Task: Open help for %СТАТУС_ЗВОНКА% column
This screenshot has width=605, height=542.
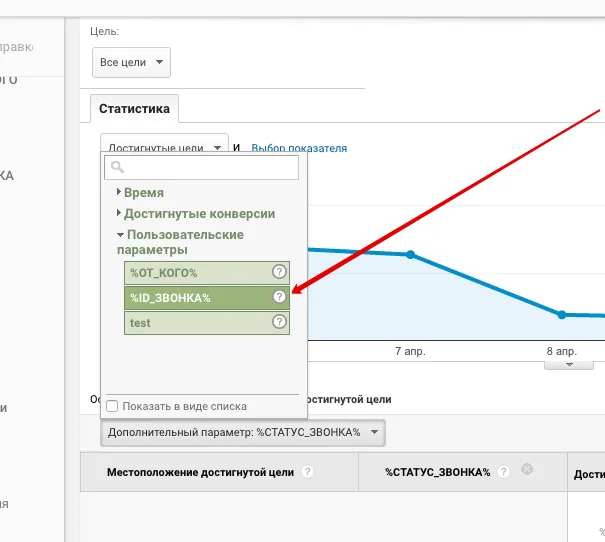Action: coord(503,471)
